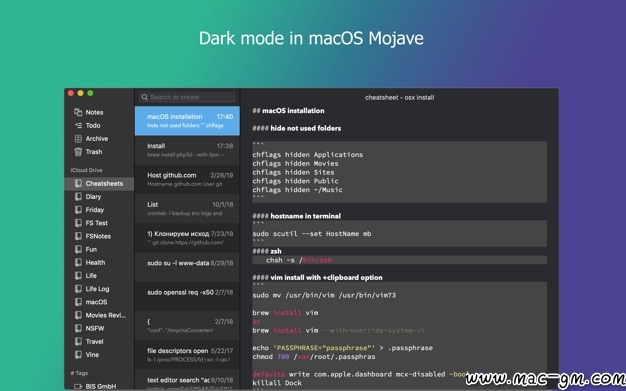Open the Movies Revi... folder

[99, 315]
